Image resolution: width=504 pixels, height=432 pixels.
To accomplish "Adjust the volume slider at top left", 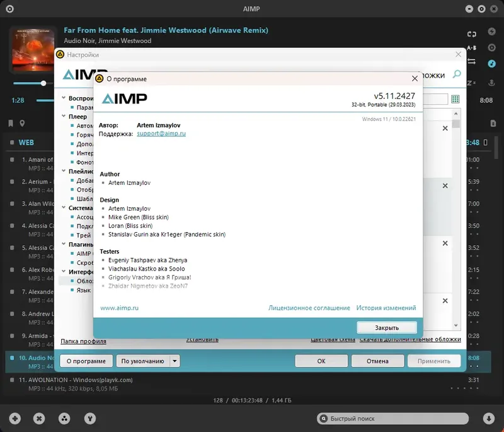I will 42,83.
